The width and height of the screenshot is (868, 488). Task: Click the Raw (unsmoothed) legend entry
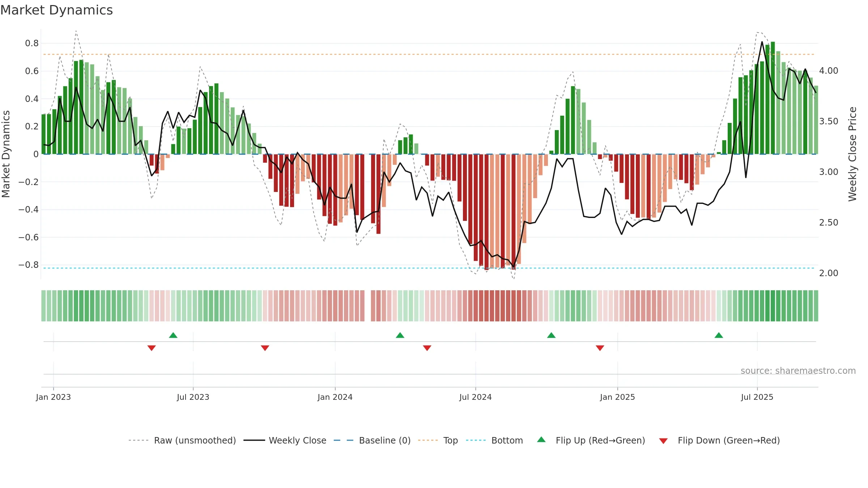point(182,440)
